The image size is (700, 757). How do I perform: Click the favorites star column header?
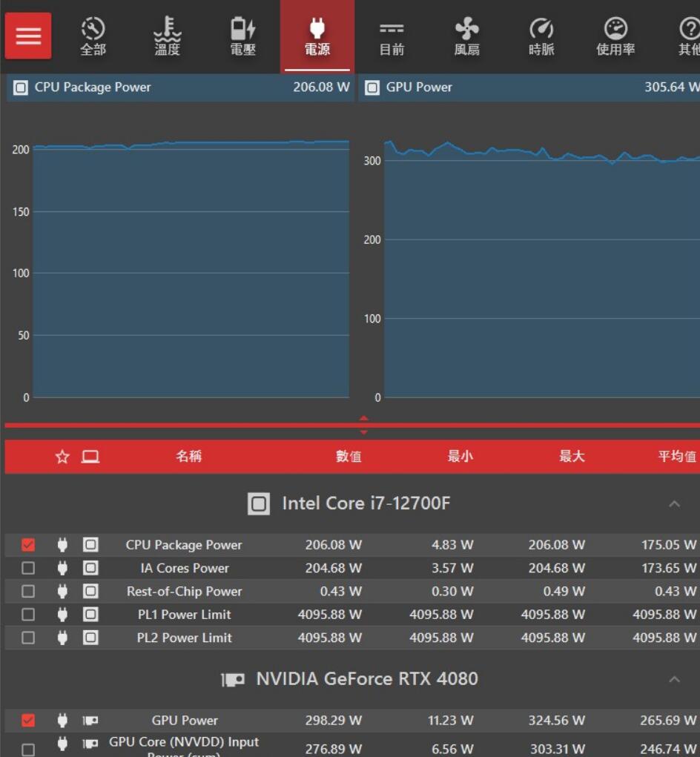point(62,456)
